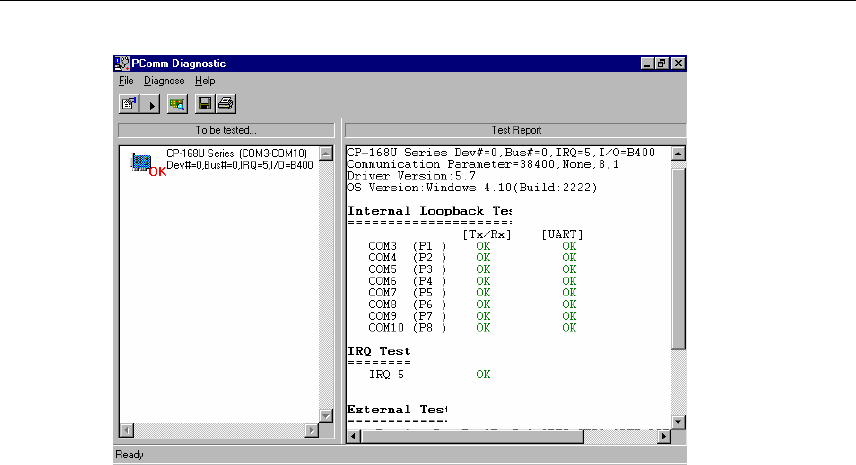Screen dimensions: 856x465
Task: Click the 'To be tested...' column header
Action: pos(226,130)
